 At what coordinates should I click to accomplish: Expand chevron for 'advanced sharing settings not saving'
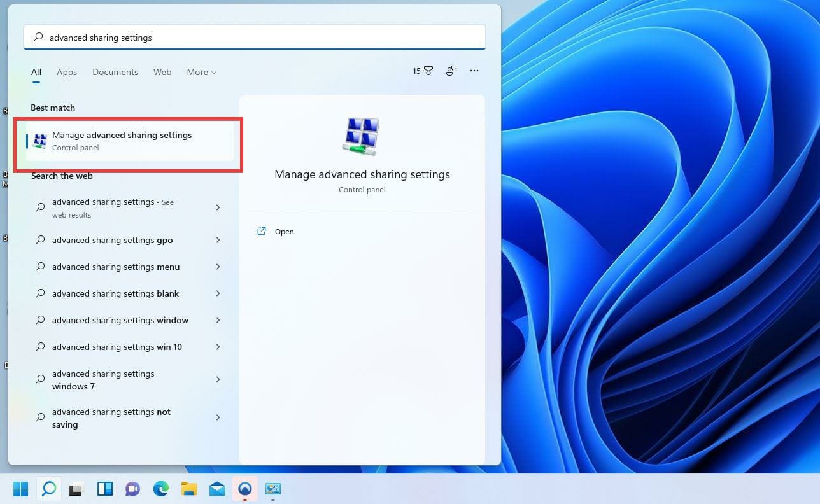click(218, 417)
